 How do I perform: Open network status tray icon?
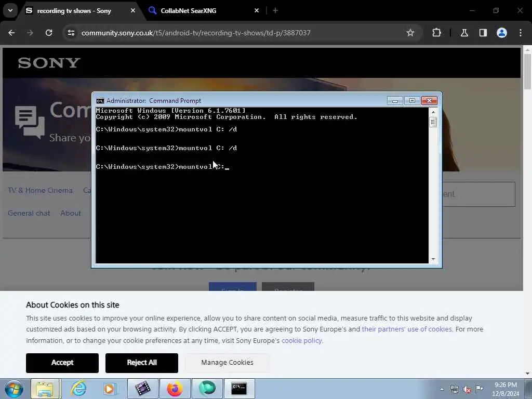coord(454,390)
